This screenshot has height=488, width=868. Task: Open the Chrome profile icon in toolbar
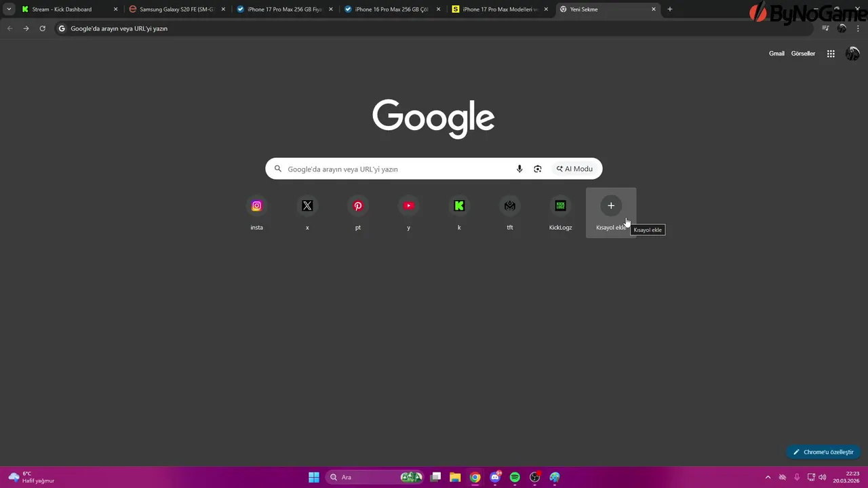(842, 28)
